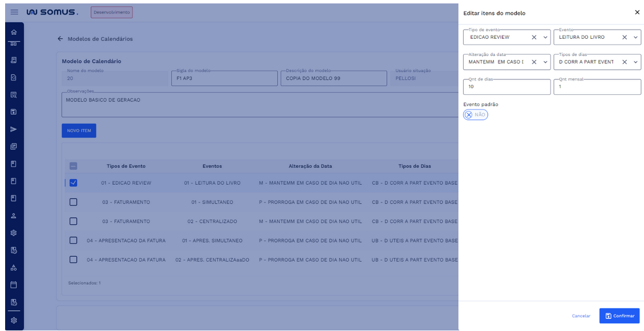
Task: Go to home via sidebar icon
Action: (x=14, y=33)
